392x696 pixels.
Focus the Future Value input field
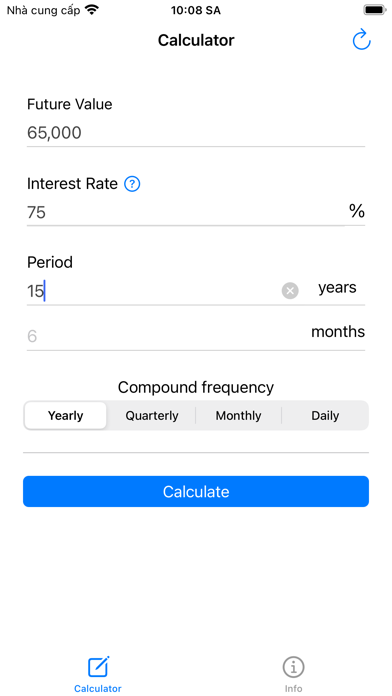tap(196, 133)
